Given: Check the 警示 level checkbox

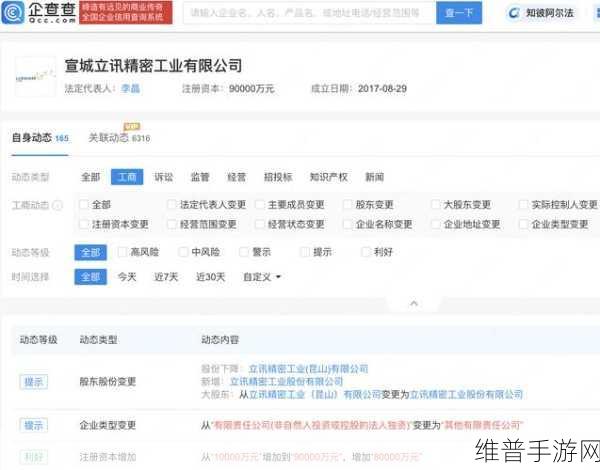Looking at the screenshot, I should point(244,252).
